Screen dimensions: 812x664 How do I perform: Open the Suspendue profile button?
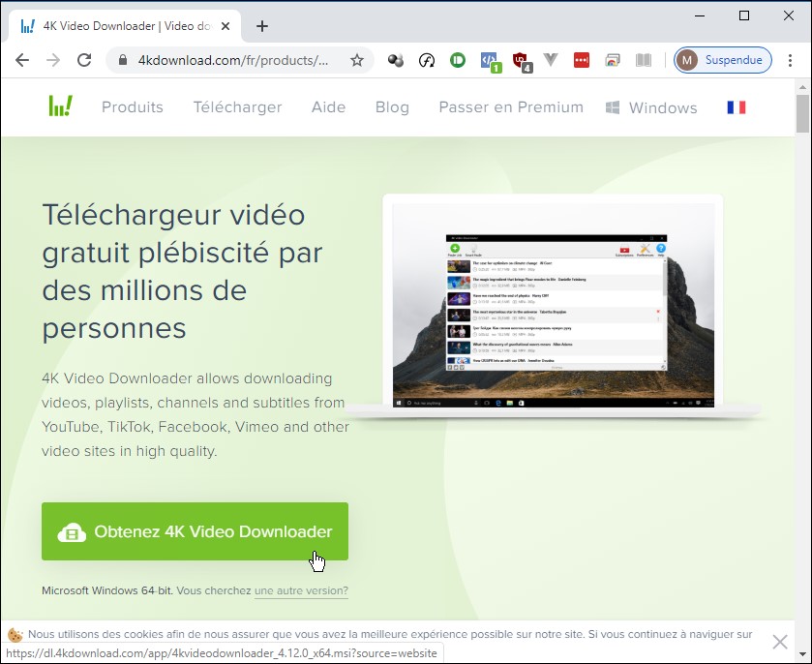722,60
